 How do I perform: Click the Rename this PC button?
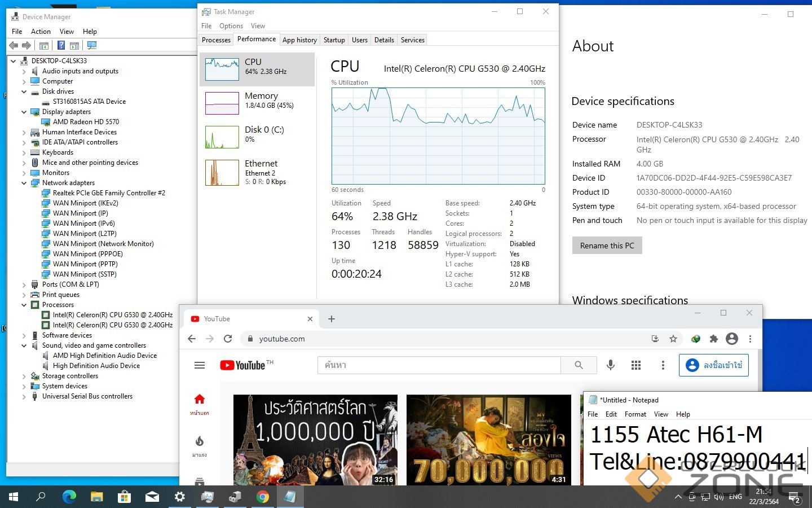point(607,246)
